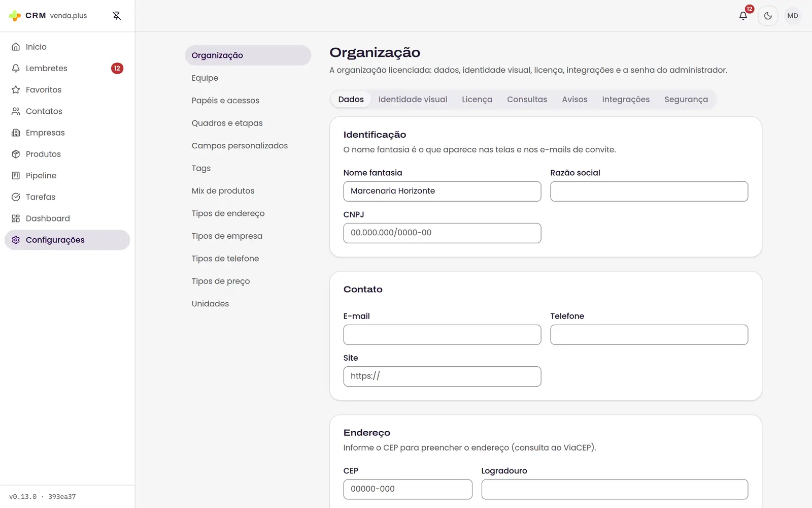
Task: Go to Início in the sidebar
Action: click(67, 47)
